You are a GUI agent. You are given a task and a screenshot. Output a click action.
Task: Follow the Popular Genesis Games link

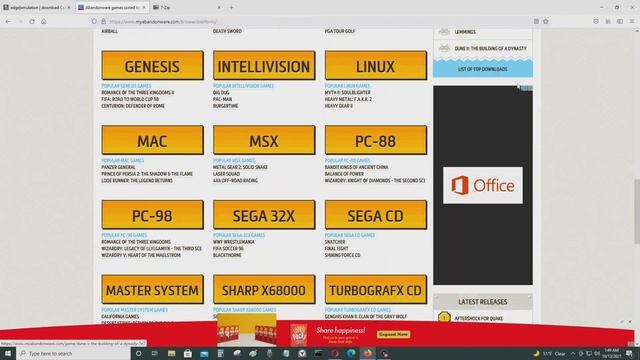coord(126,86)
